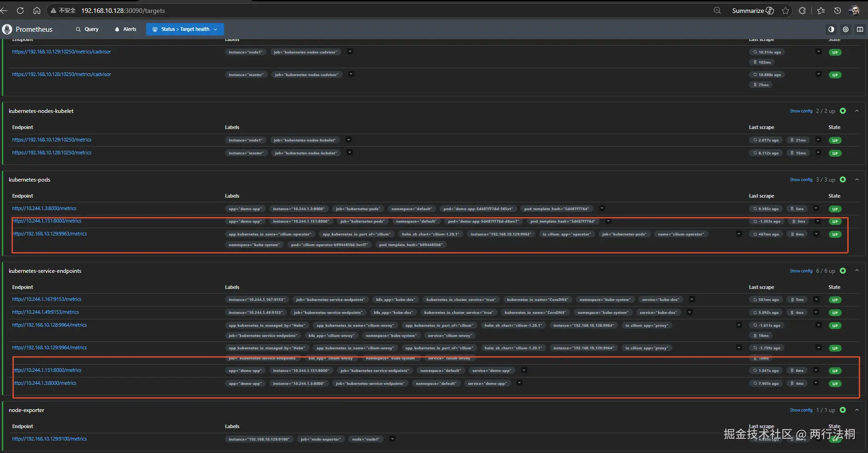Click the insecure site warning icon
The width and height of the screenshot is (868, 453).
click(x=54, y=11)
